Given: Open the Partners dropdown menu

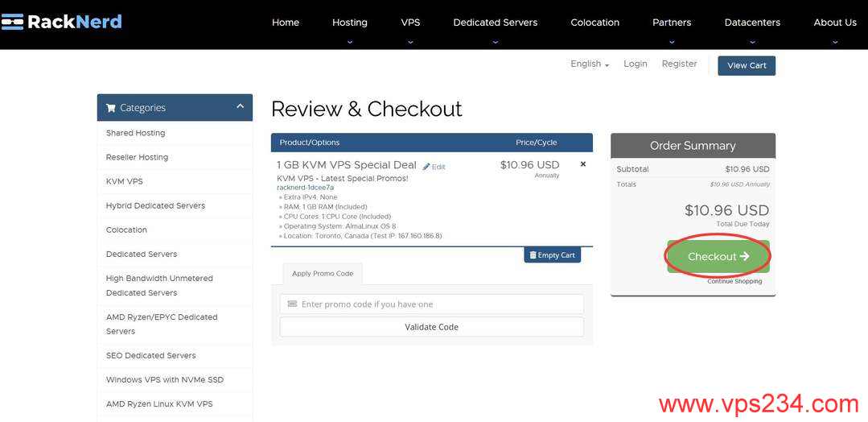Looking at the screenshot, I should pyautogui.click(x=672, y=23).
